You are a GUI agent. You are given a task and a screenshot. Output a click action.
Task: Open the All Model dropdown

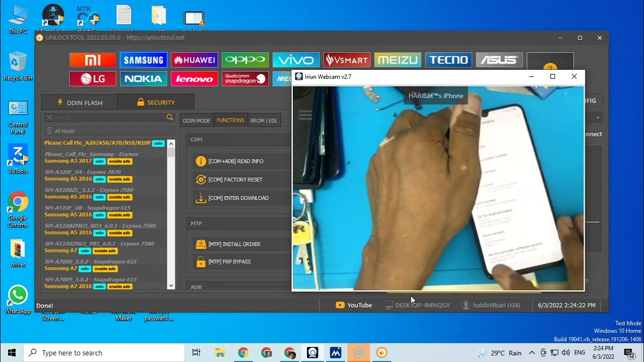(x=109, y=131)
